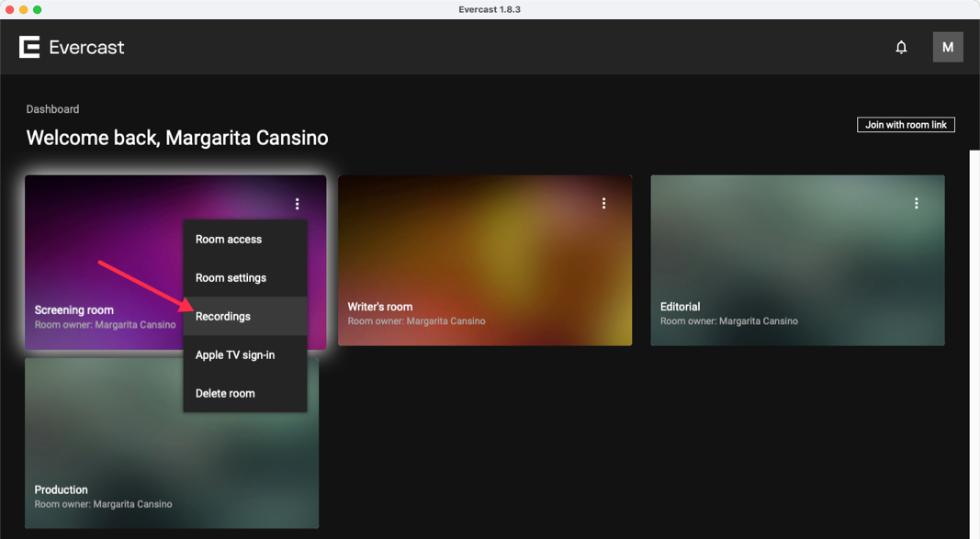
Task: Click the Join with room link button
Action: (x=906, y=125)
